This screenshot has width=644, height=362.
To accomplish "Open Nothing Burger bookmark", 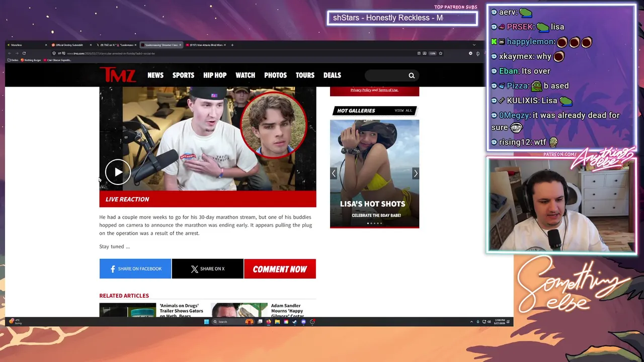I will pos(30,60).
